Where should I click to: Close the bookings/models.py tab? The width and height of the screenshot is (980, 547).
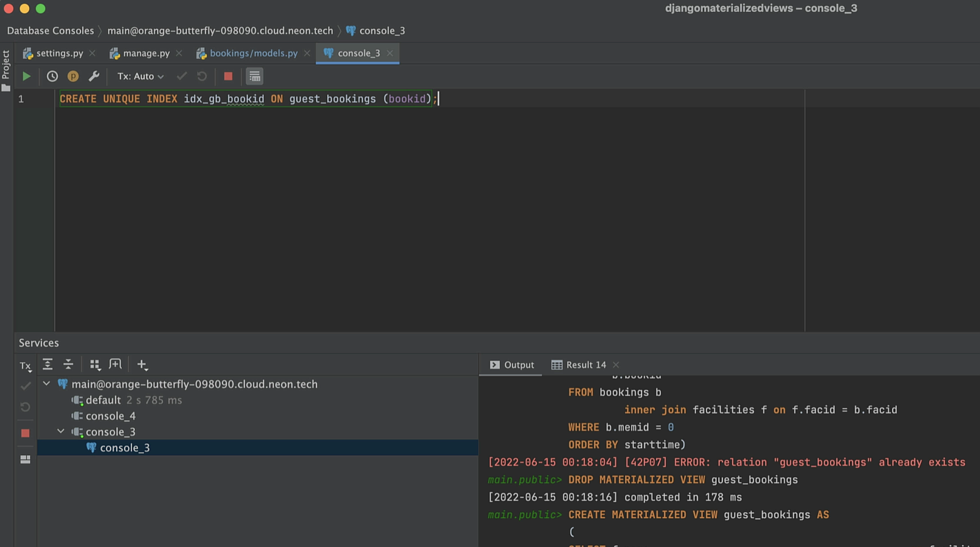point(307,53)
